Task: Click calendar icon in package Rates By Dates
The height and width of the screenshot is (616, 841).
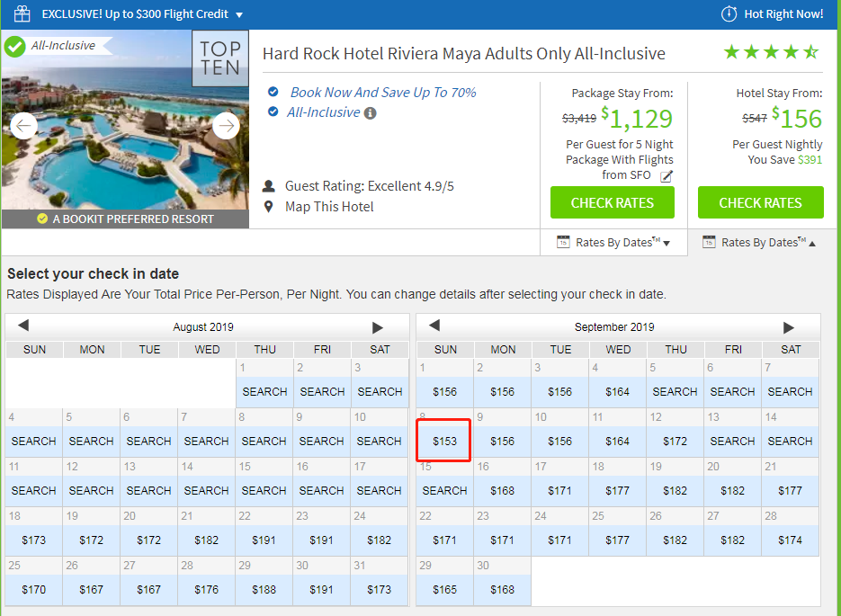Action: [563, 242]
